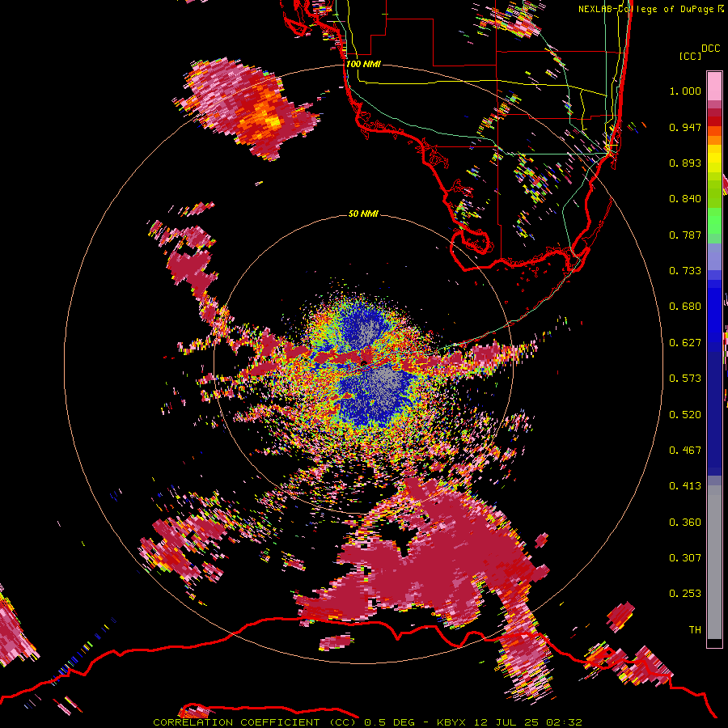Click the 50 NMI range ring label
Image resolution: width=728 pixels, height=728 pixels.
(363, 214)
